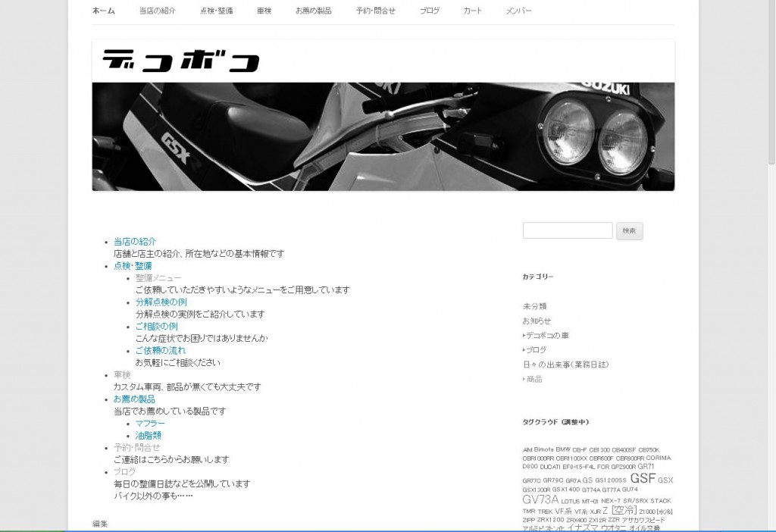This screenshot has width=776, height=532.
Task: Open the マフラー product link
Action: click(x=150, y=424)
